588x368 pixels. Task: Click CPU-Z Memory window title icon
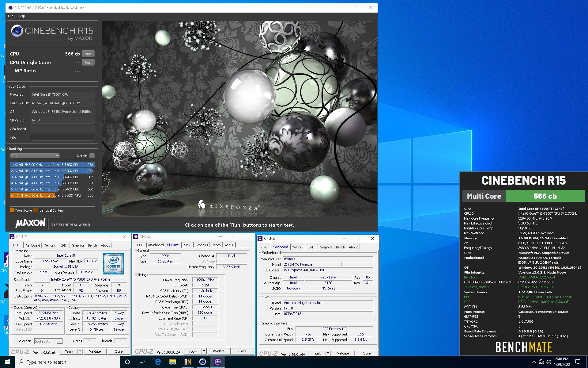pyautogui.click(x=136, y=236)
